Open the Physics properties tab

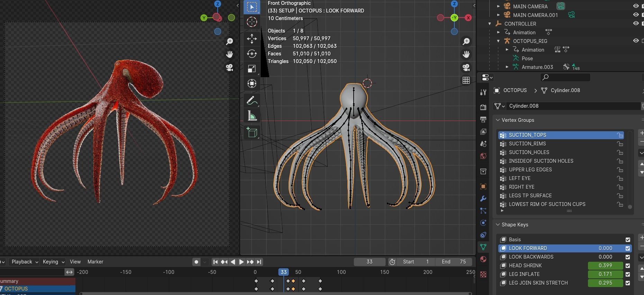(483, 223)
